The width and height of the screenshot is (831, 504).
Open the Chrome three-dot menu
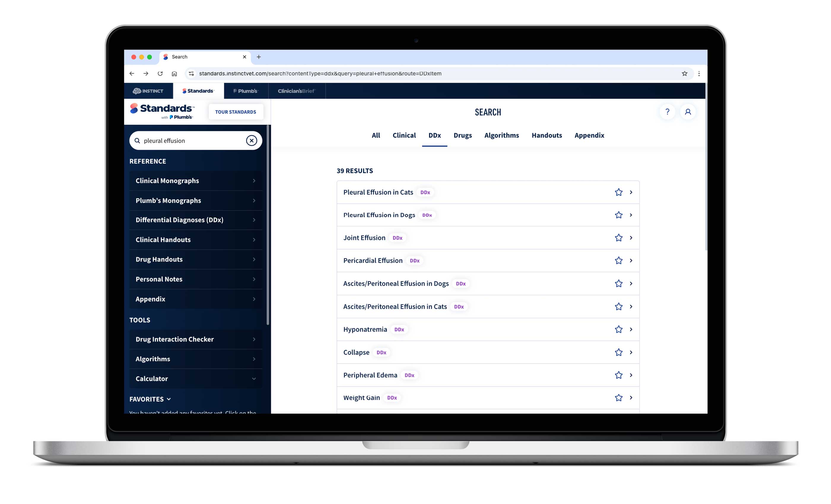tap(699, 74)
